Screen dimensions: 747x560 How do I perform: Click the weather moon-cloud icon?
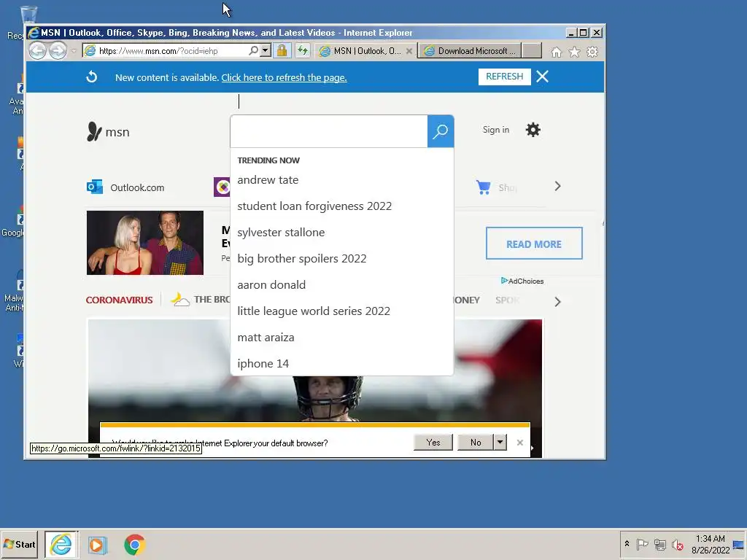pos(180,299)
